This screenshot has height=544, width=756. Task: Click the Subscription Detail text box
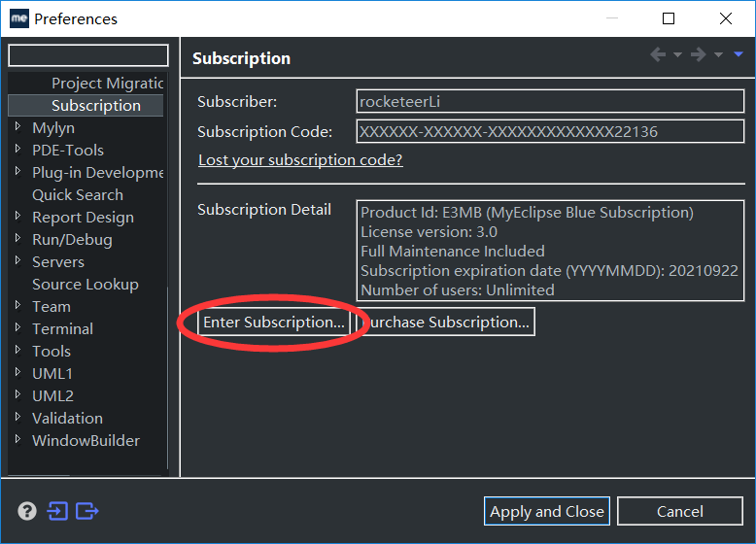point(550,251)
